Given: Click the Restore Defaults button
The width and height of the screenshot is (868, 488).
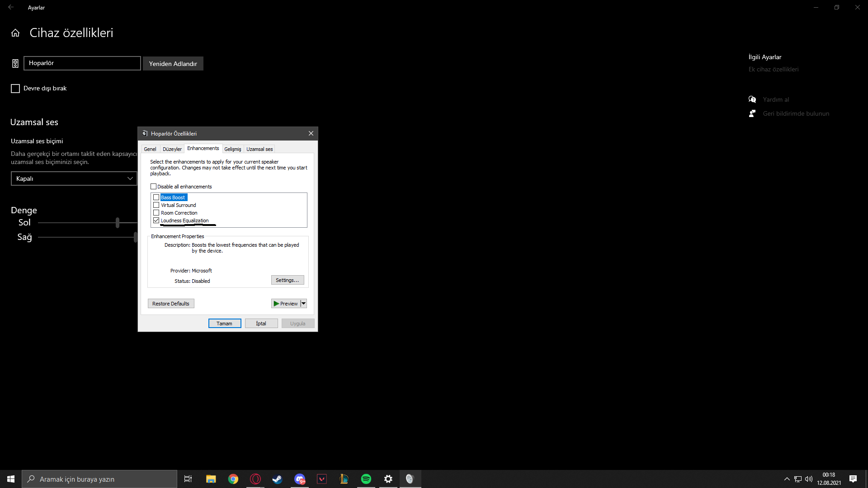Looking at the screenshot, I should pyautogui.click(x=171, y=304).
